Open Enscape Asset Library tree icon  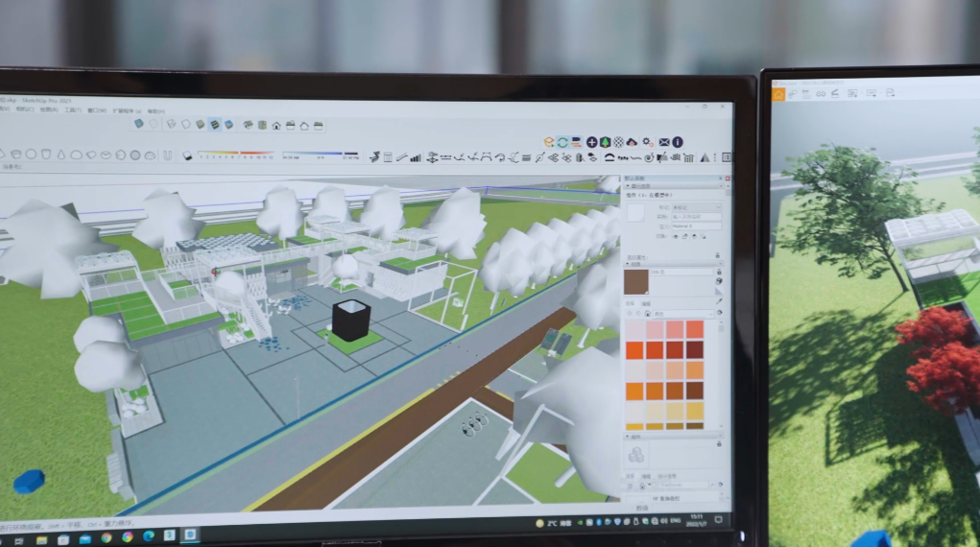click(x=605, y=143)
